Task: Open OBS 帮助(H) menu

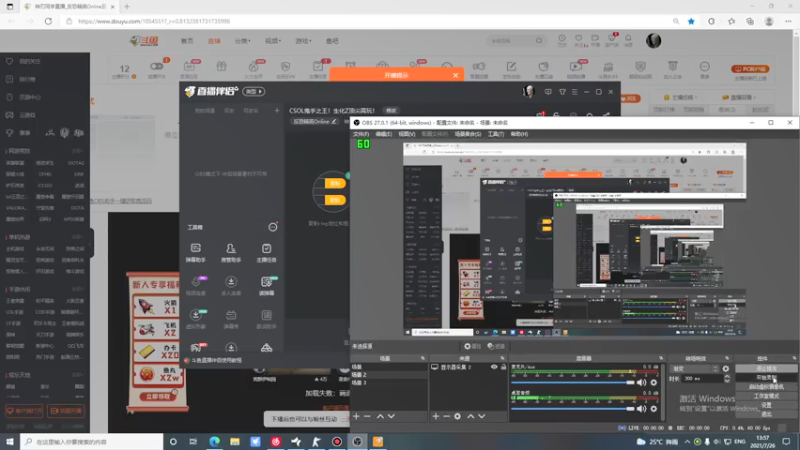Action: click(x=519, y=134)
